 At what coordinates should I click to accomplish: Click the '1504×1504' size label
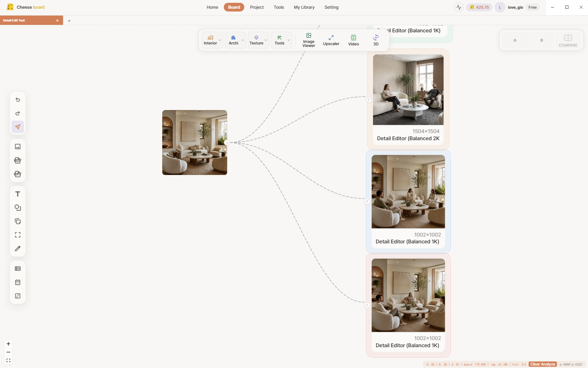tap(426, 131)
